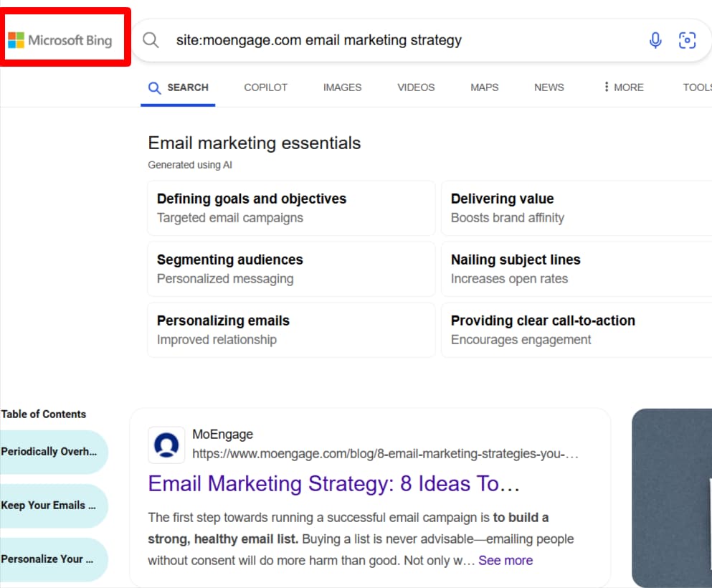Switch to the Copilot tab

tap(265, 87)
